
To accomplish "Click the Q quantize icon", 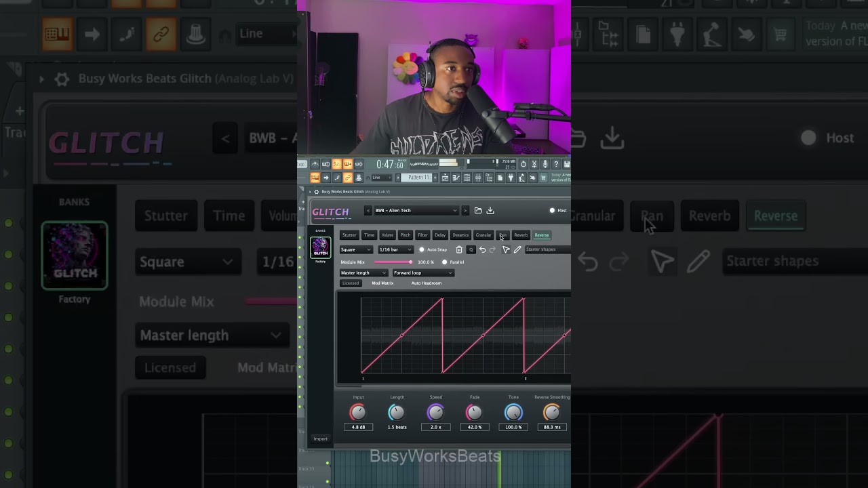I will tap(471, 249).
